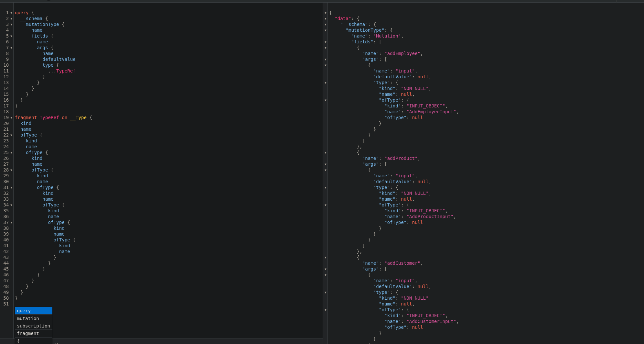Collapse the query block at line 1
Screen dimensions: 644x344
tap(11, 13)
